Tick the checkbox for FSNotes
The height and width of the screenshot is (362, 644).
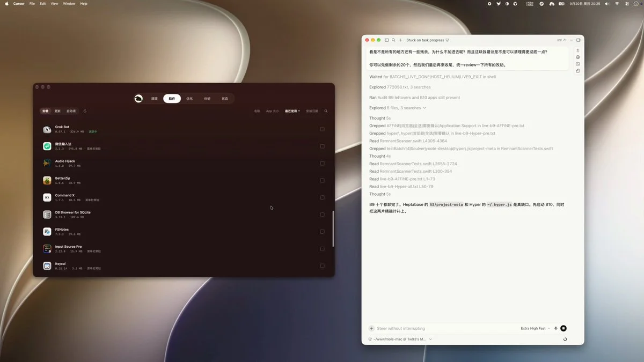(322, 232)
